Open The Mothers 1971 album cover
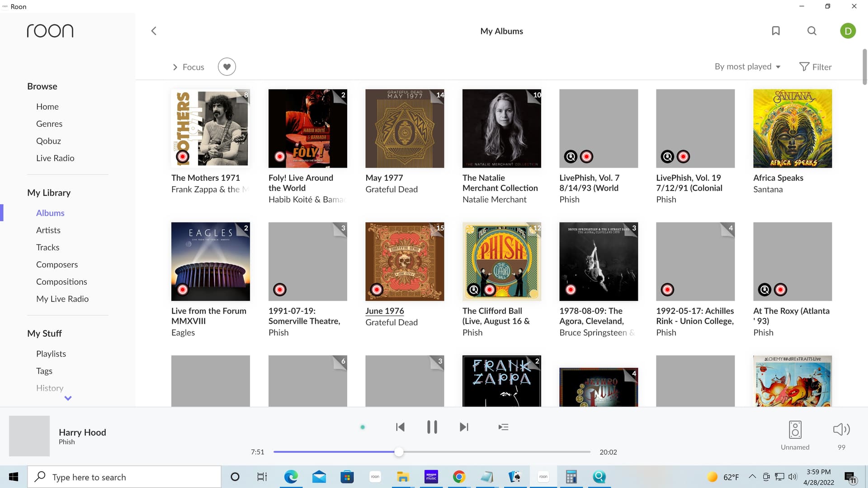The width and height of the screenshot is (868, 488). (x=211, y=128)
